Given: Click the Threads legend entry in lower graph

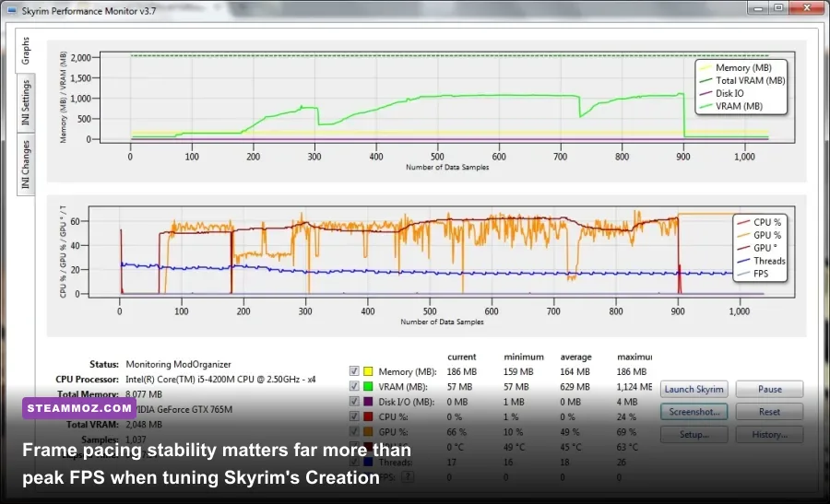Looking at the screenshot, I should (761, 261).
